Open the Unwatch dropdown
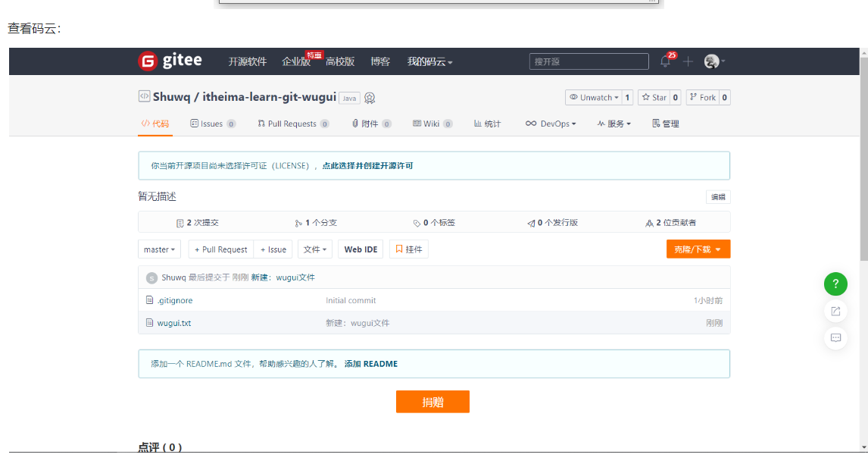 coord(593,98)
